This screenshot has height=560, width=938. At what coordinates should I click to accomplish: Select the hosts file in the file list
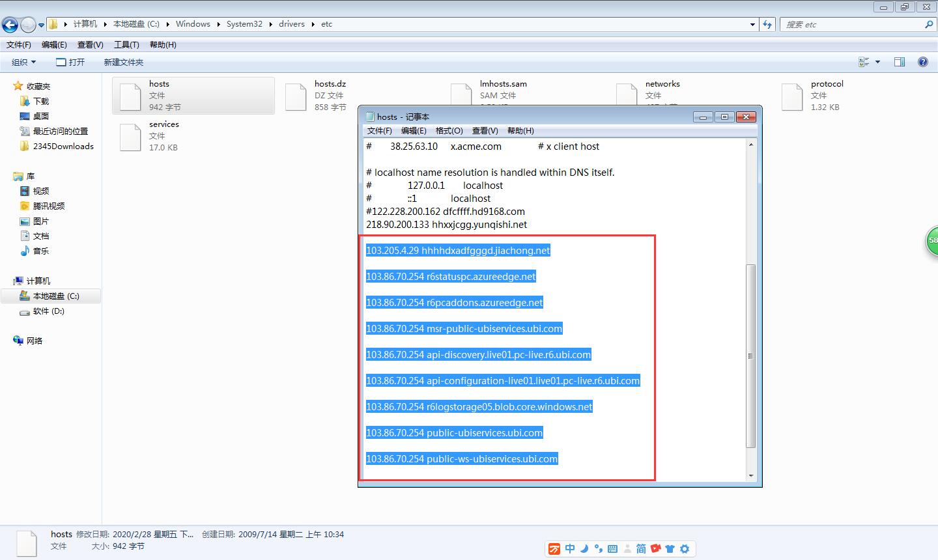[193, 96]
